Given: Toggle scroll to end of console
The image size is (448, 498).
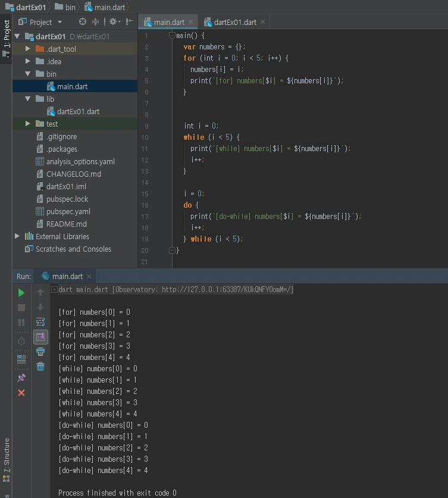Looking at the screenshot, I should (x=40, y=337).
